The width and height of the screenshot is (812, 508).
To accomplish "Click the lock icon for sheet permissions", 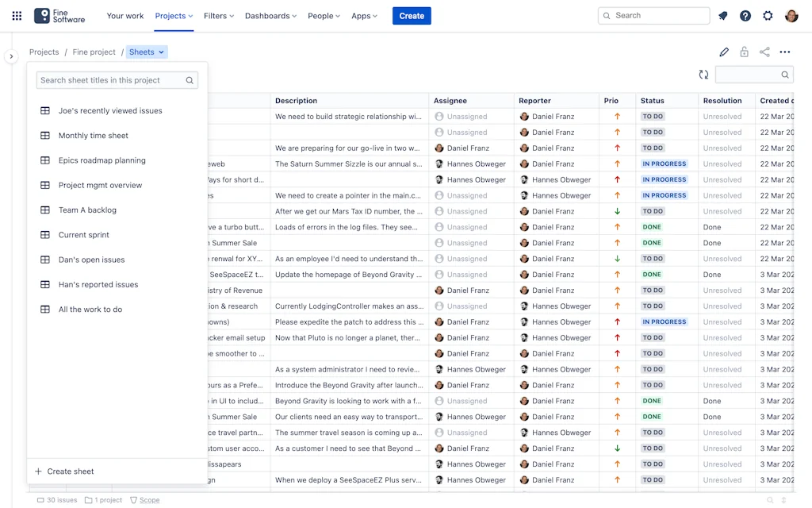I will (744, 52).
